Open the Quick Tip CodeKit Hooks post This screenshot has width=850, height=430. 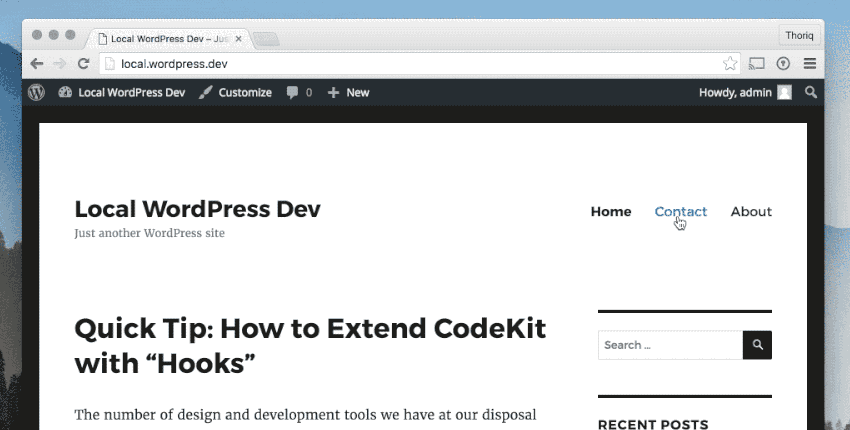310,346
